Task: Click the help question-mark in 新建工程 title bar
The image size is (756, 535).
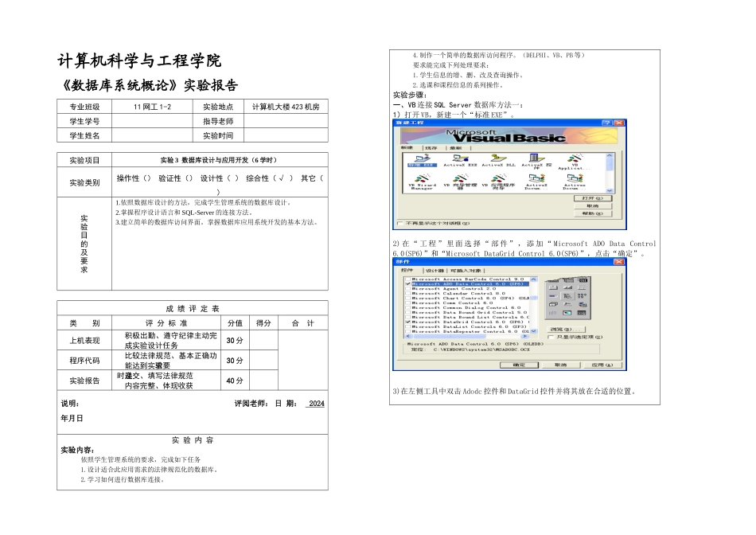Action: (x=607, y=123)
